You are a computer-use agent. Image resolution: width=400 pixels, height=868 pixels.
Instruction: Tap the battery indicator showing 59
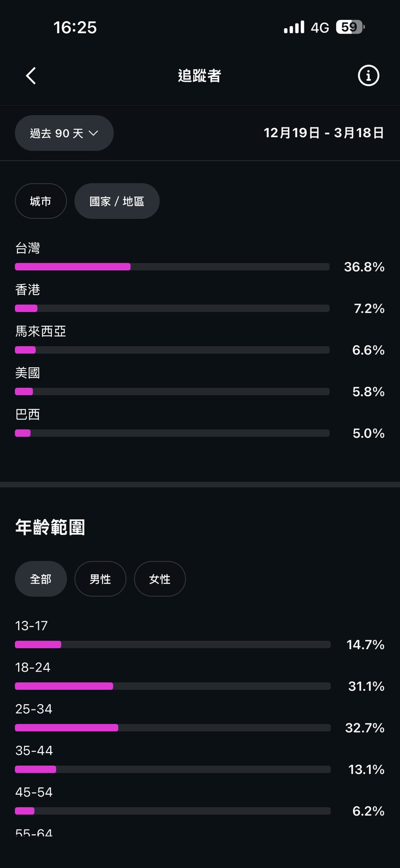[x=349, y=27]
